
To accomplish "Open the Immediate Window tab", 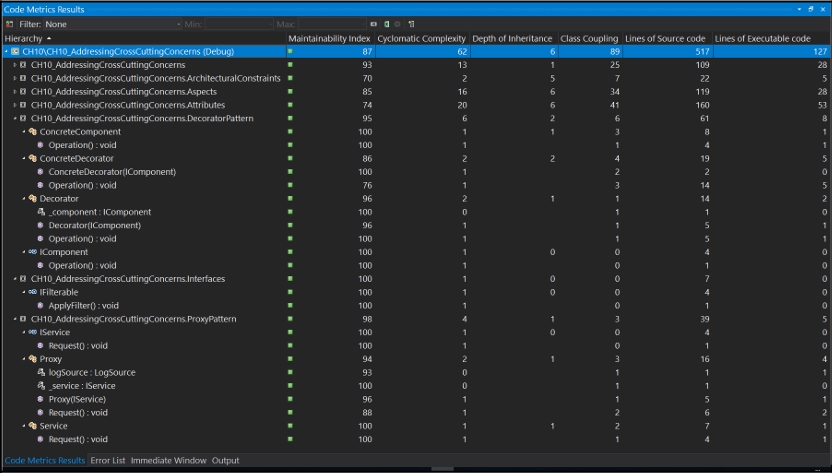I will [x=168, y=461].
